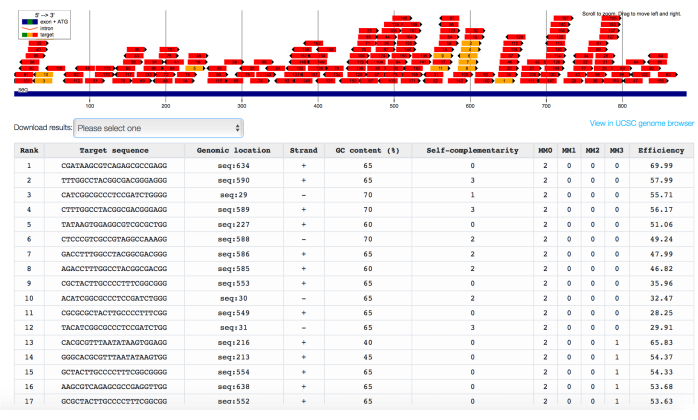Viewport: 698px width, 420px height.
Task: Select sequence CATCGGCGCCCTCCGATCTGGGG in rank 3
Action: pos(114,195)
